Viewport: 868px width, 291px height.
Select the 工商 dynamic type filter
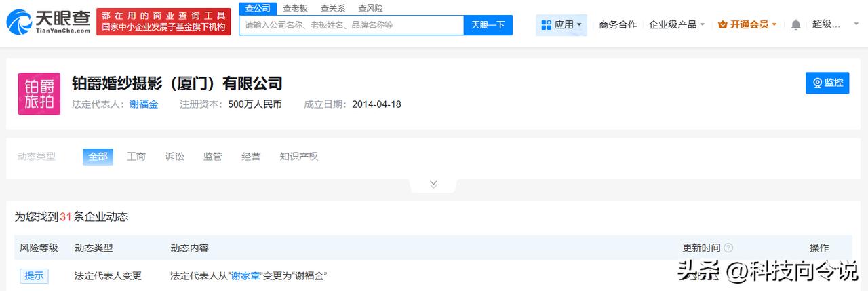136,157
